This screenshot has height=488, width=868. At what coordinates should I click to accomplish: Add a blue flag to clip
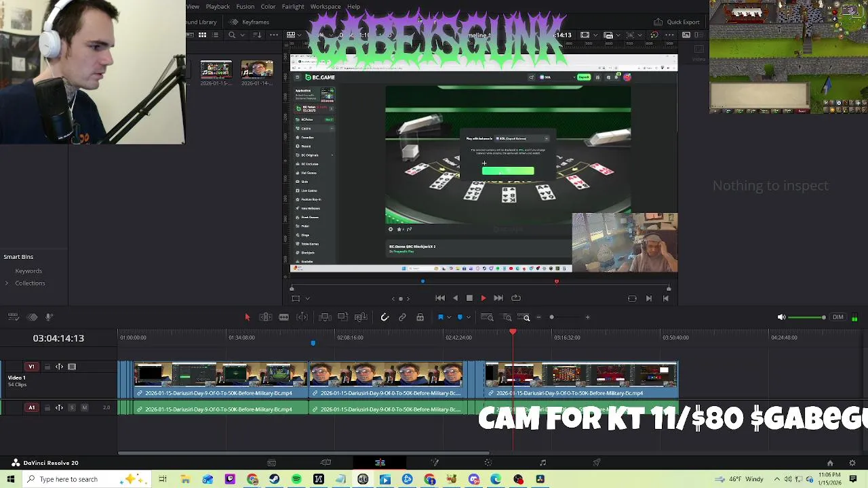click(x=441, y=317)
